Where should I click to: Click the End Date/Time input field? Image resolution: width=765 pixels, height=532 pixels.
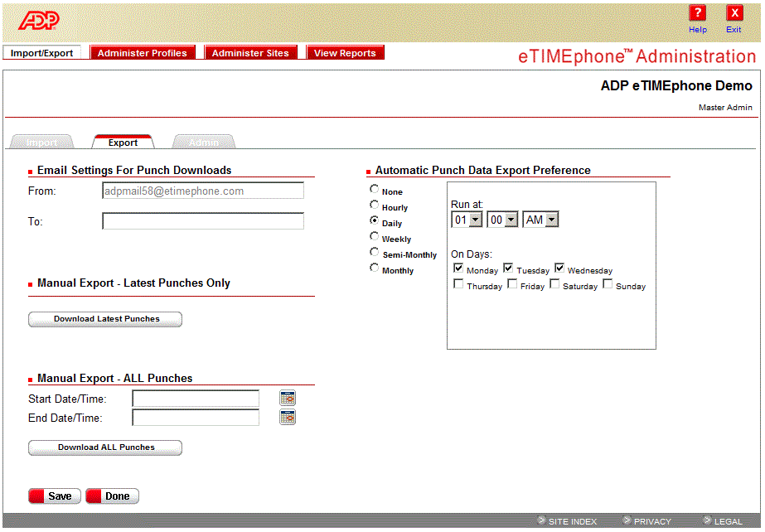[x=196, y=418]
